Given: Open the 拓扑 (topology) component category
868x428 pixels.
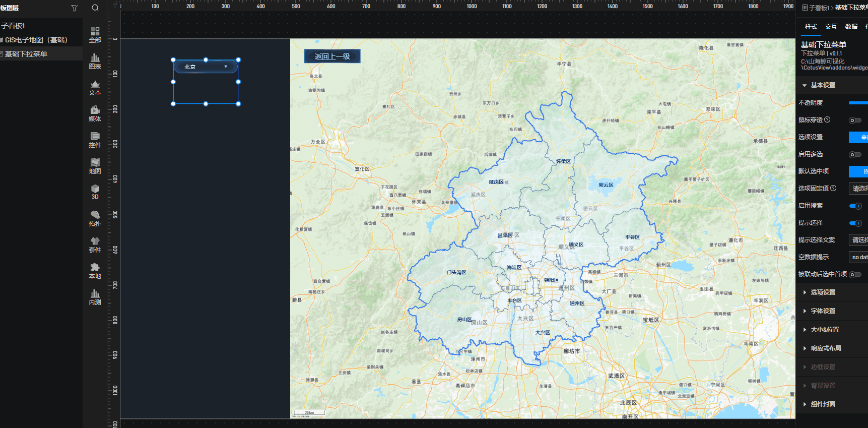Looking at the screenshot, I should [95, 218].
